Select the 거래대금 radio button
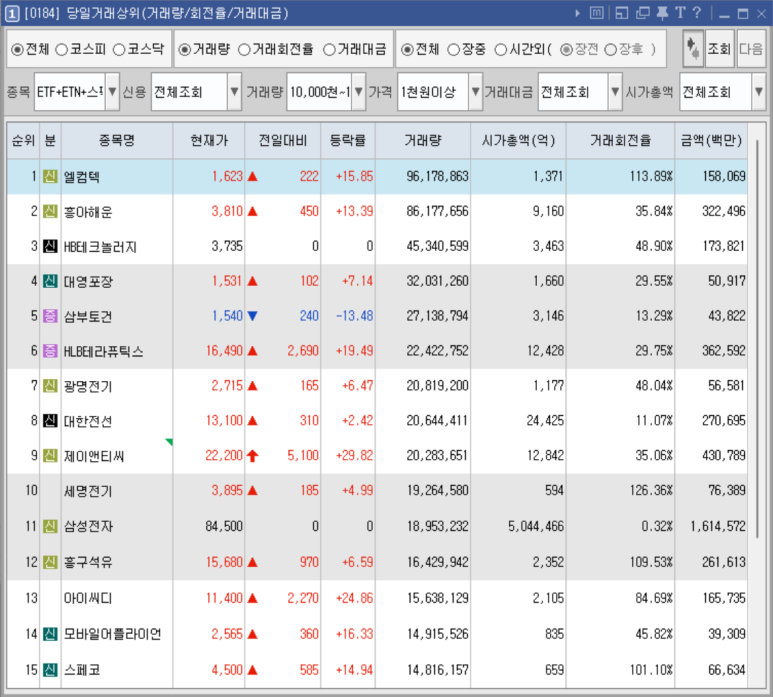This screenshot has height=697, width=773. 329,49
